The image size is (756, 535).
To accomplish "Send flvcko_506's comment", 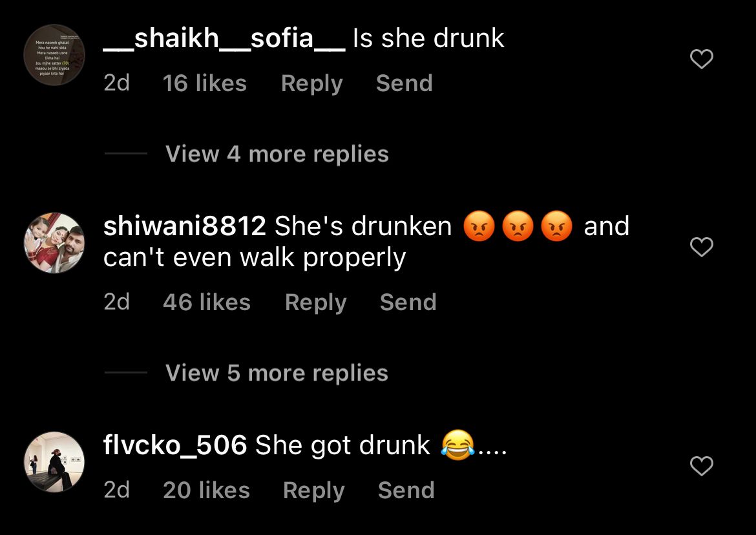I will point(406,490).
